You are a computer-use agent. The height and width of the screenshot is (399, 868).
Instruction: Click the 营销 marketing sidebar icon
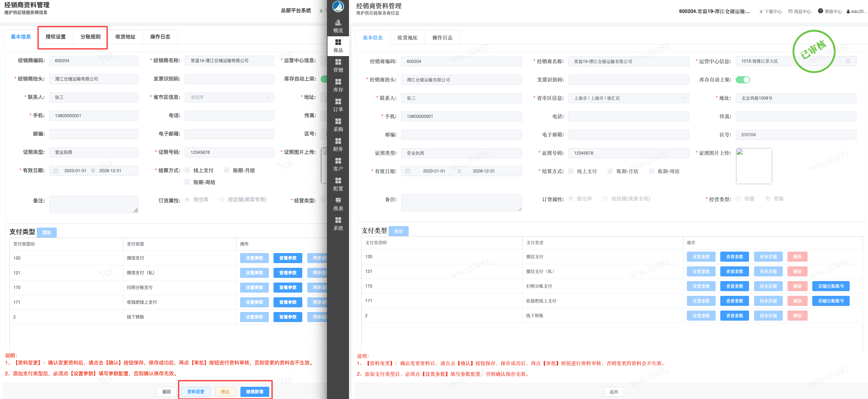pos(338,66)
